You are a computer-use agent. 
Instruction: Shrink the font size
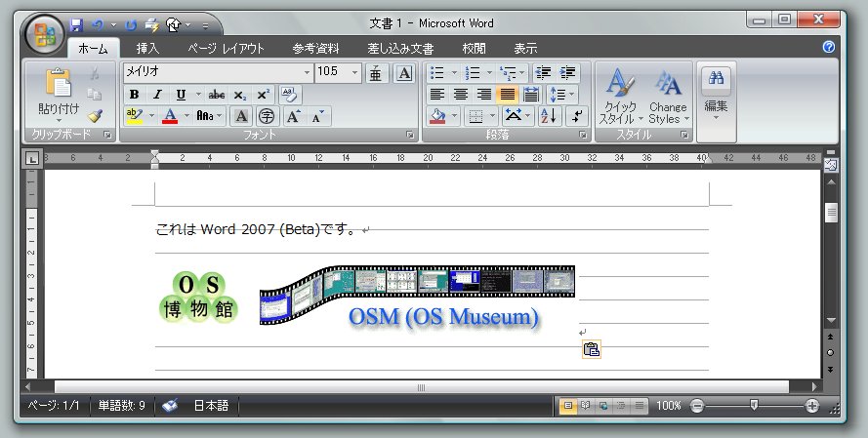click(317, 116)
